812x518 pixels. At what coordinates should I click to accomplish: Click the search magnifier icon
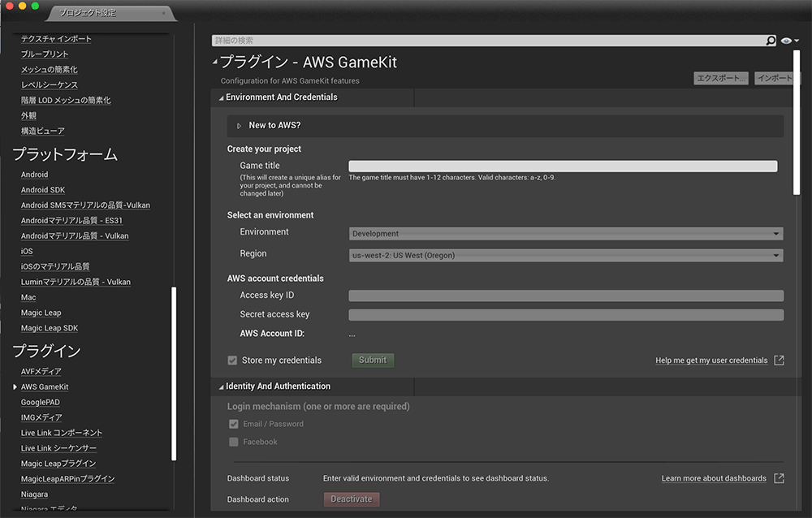771,41
